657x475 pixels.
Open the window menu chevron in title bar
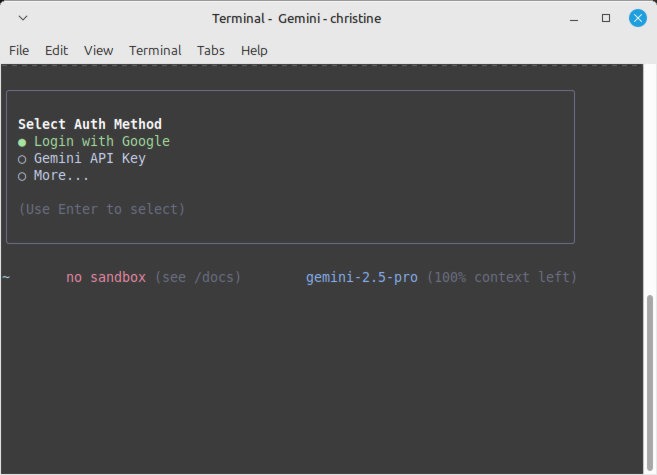point(23,18)
